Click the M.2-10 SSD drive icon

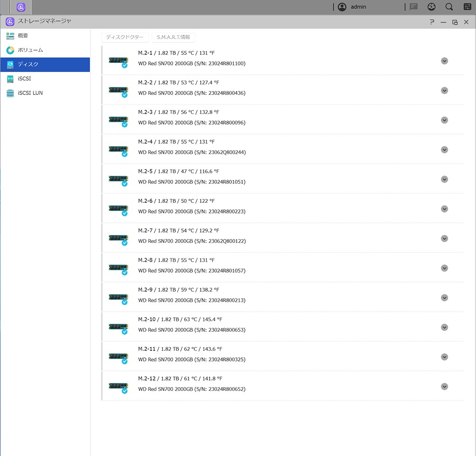click(119, 328)
